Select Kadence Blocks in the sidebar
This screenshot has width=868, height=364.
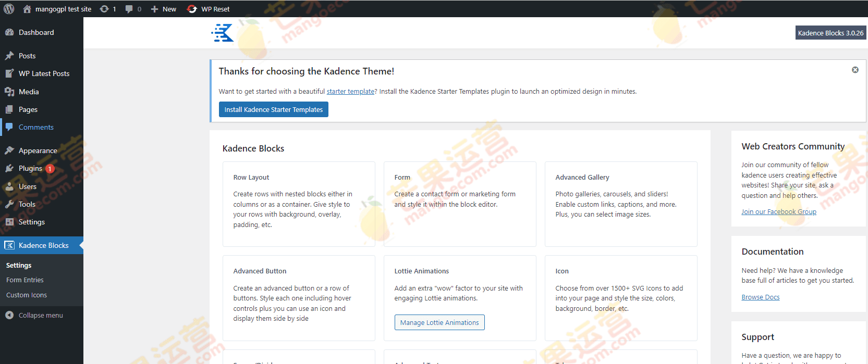tap(42, 245)
